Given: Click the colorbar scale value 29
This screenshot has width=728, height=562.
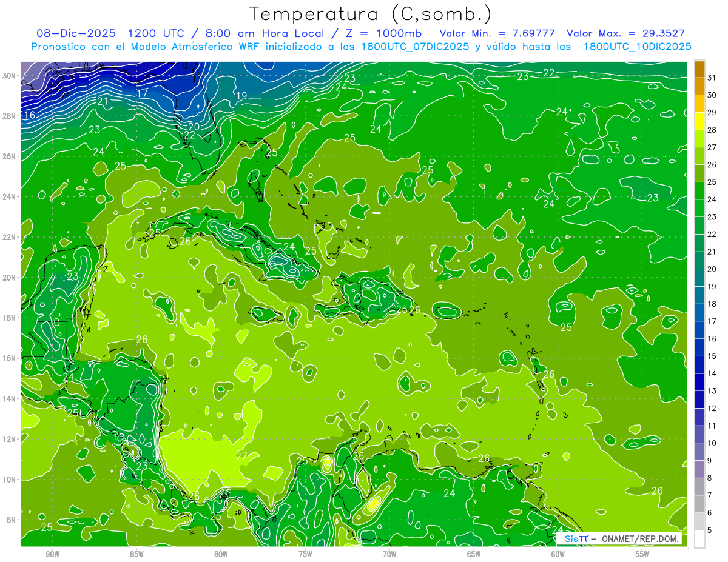Looking at the screenshot, I should coord(712,112).
